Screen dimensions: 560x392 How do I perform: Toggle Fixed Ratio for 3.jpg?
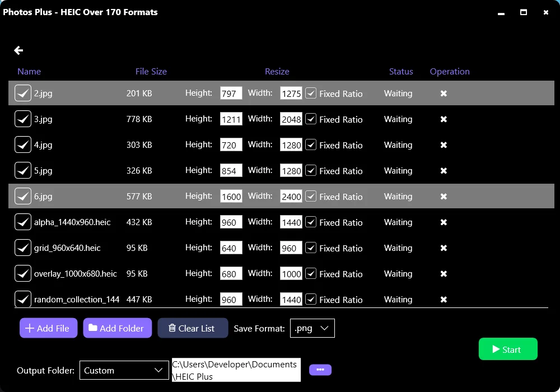311,119
